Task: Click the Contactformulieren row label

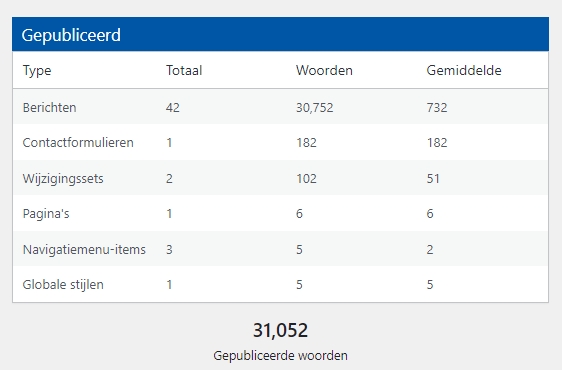Action: (78, 143)
